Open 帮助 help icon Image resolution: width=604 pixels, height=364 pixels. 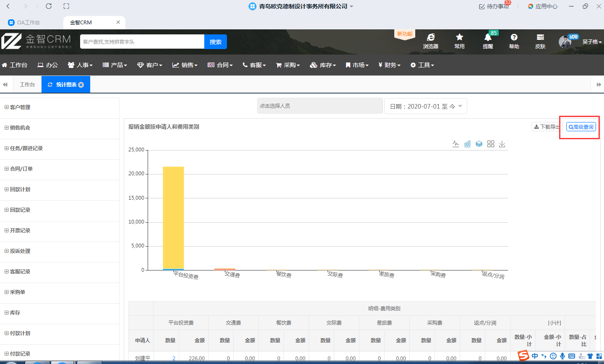tap(514, 41)
